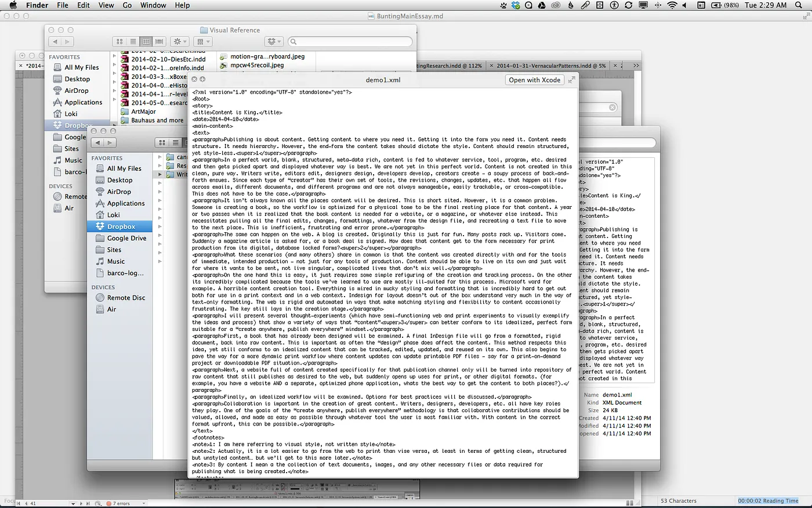
Task: Switch front Finder window to icon view
Action: (x=162, y=143)
